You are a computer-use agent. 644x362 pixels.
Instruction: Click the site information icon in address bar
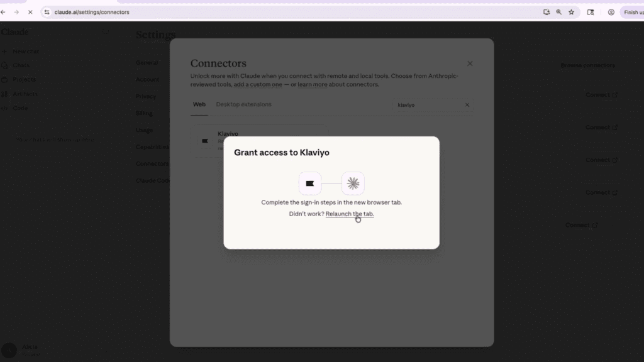47,13
